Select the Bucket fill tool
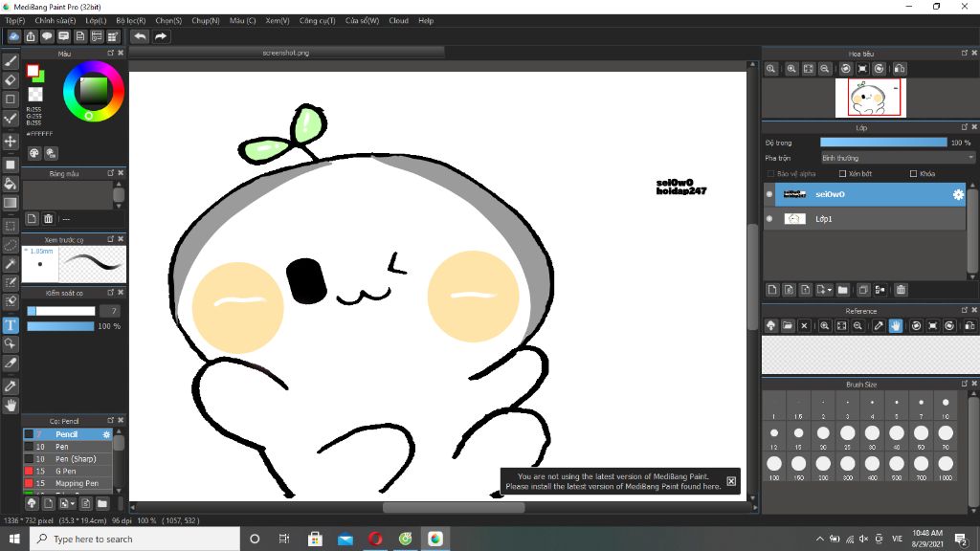The image size is (980, 551). 11,183
